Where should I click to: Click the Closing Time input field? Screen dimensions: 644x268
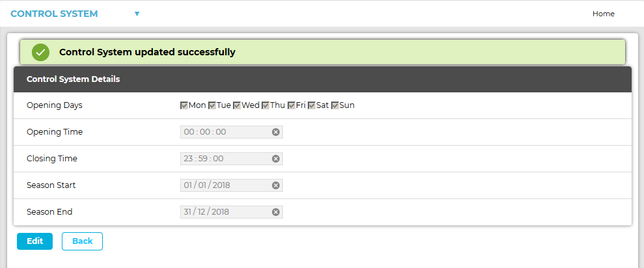click(x=224, y=159)
